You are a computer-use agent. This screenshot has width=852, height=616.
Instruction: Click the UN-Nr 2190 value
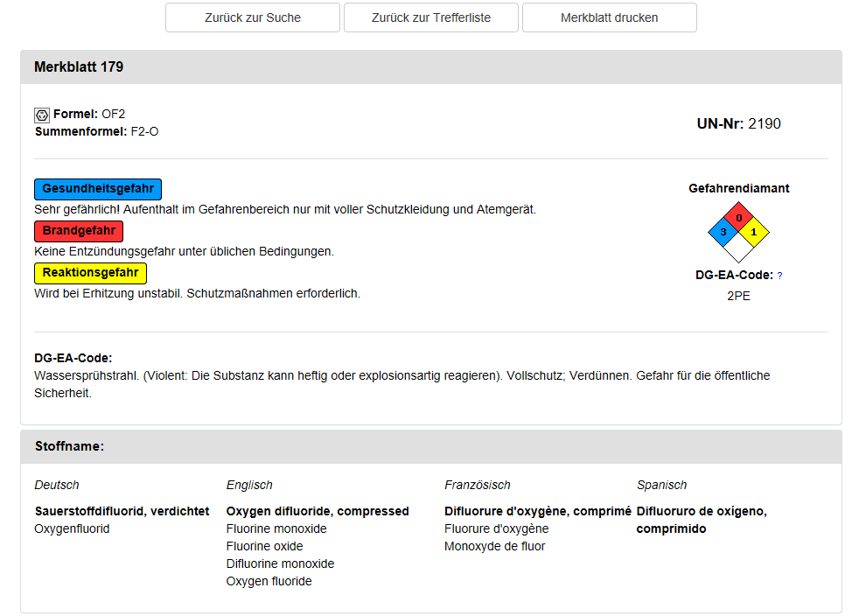(764, 123)
